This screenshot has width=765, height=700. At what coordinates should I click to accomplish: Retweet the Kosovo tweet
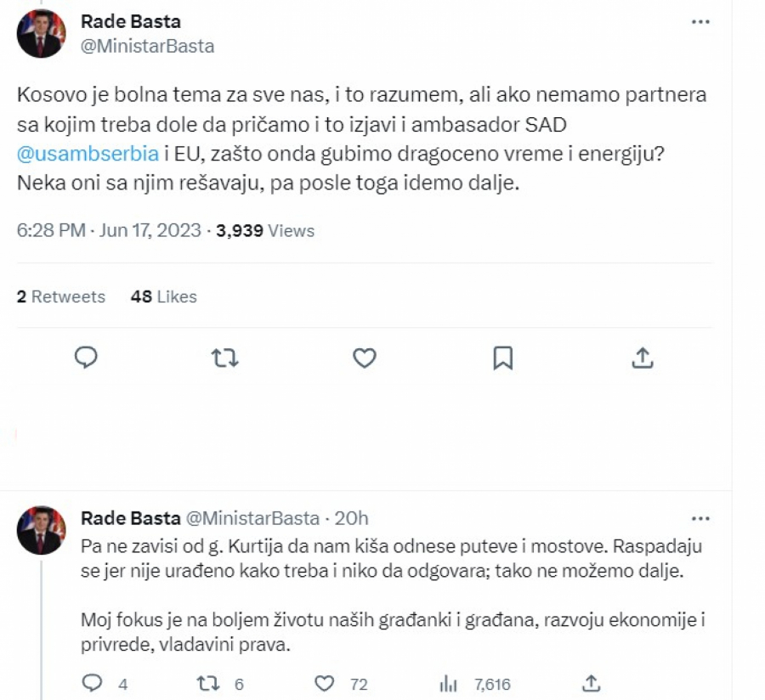pos(224,358)
